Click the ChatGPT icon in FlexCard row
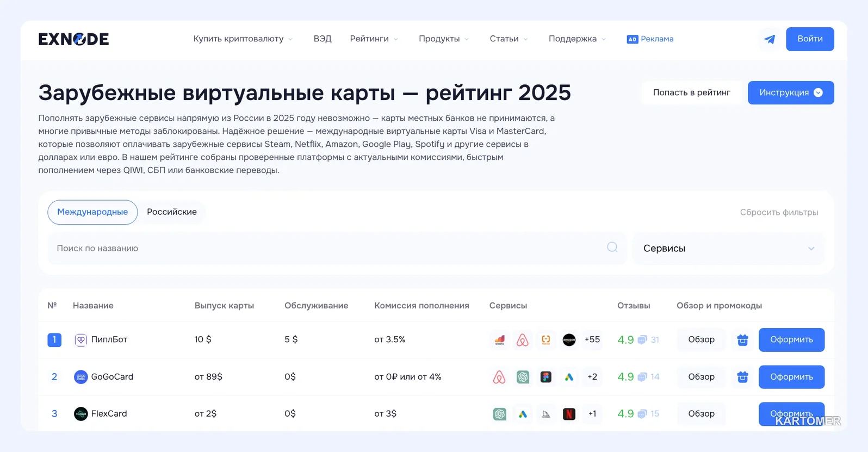This screenshot has height=452, width=868. click(x=499, y=414)
